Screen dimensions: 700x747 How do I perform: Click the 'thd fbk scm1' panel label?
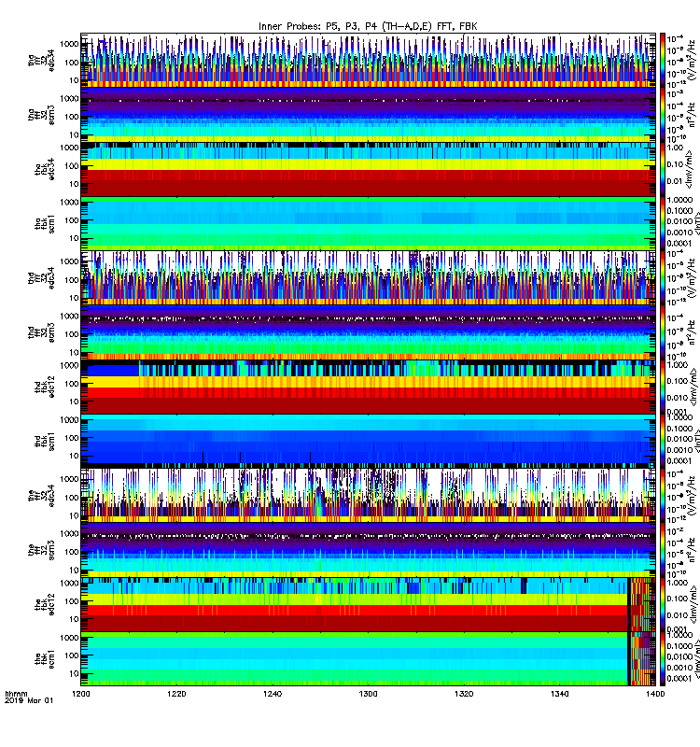pyautogui.click(x=44, y=441)
